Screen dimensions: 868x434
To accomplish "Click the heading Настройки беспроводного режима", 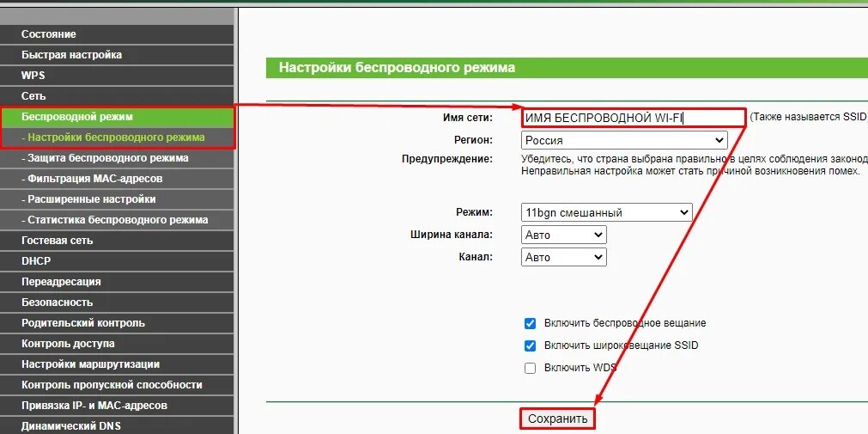I will click(x=397, y=68).
